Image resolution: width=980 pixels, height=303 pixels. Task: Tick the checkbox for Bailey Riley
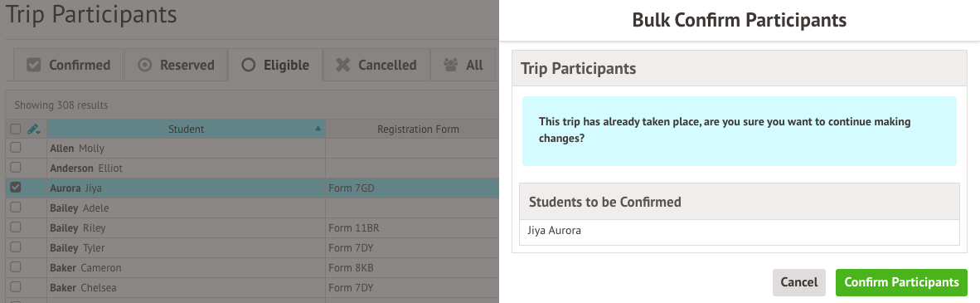(16, 227)
